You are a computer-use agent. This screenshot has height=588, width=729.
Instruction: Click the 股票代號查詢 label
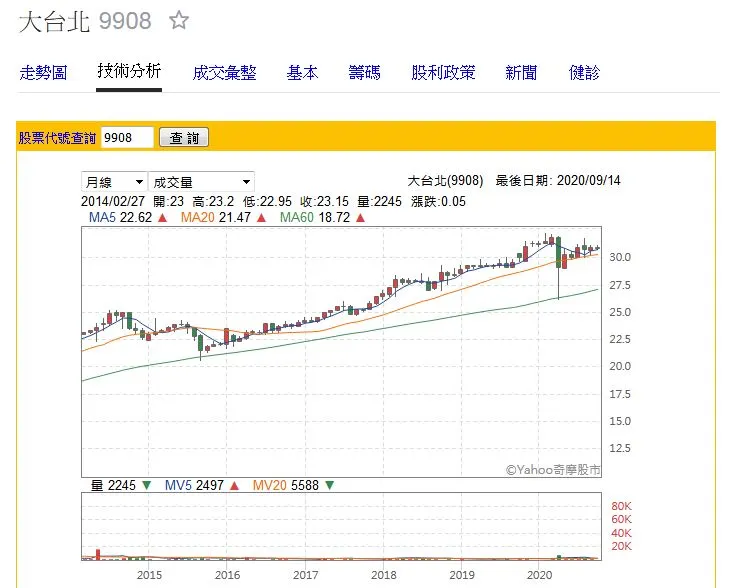point(57,138)
